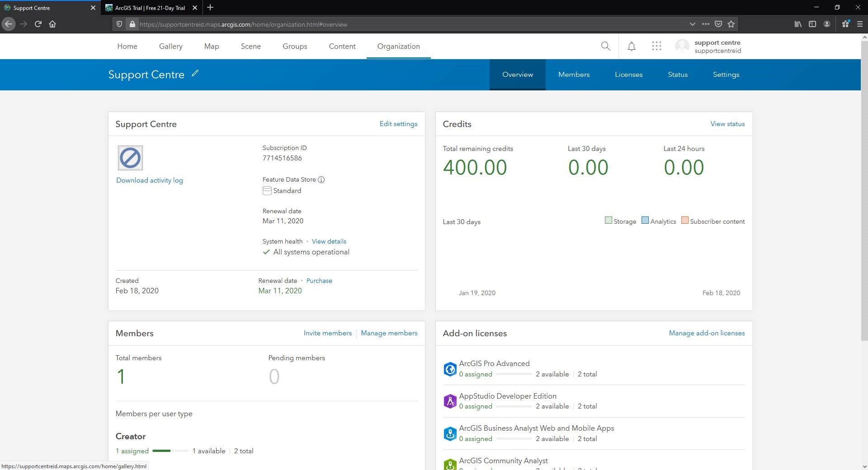Save the page to Pocket
The height and width of the screenshot is (470, 868).
click(x=718, y=24)
